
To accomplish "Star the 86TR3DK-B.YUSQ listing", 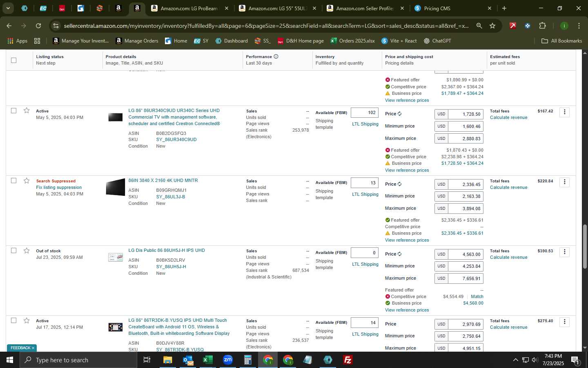I will coord(27,320).
